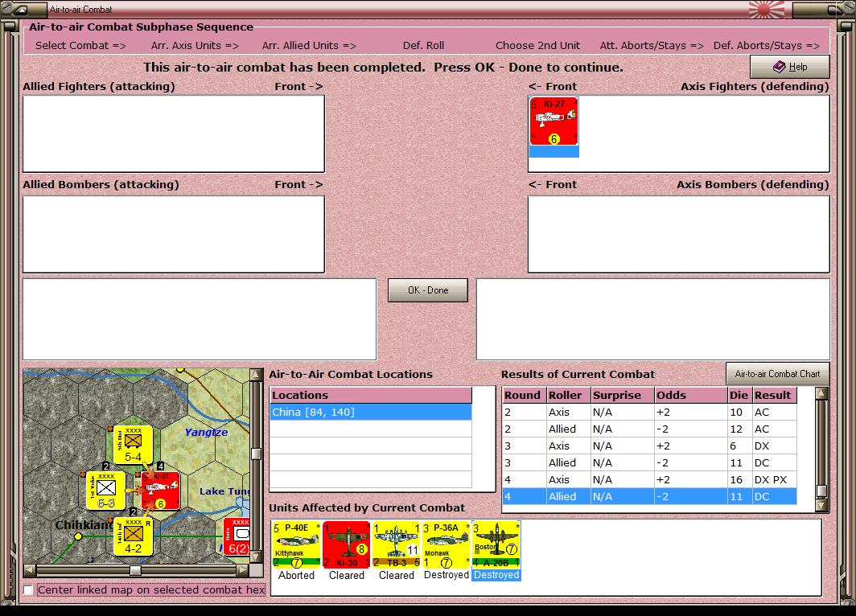
Task: Click the Arr. Allied Units subphase step
Action: point(309,45)
